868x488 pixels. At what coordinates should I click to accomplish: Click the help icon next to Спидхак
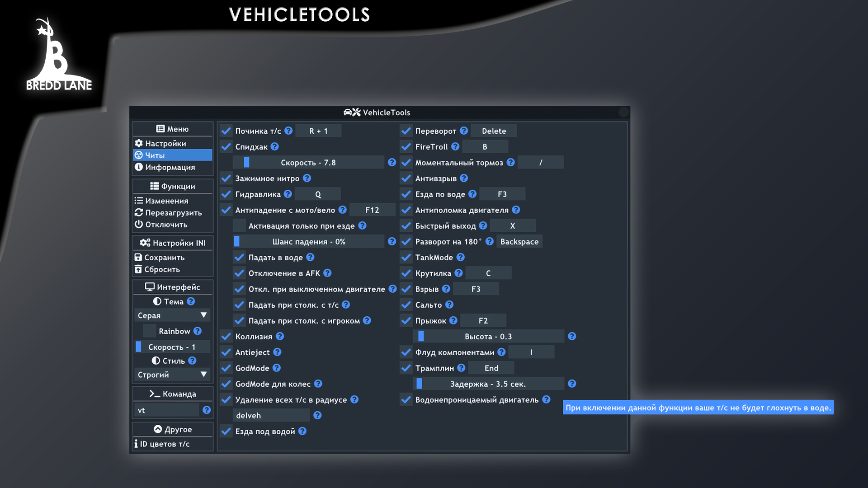(x=275, y=147)
